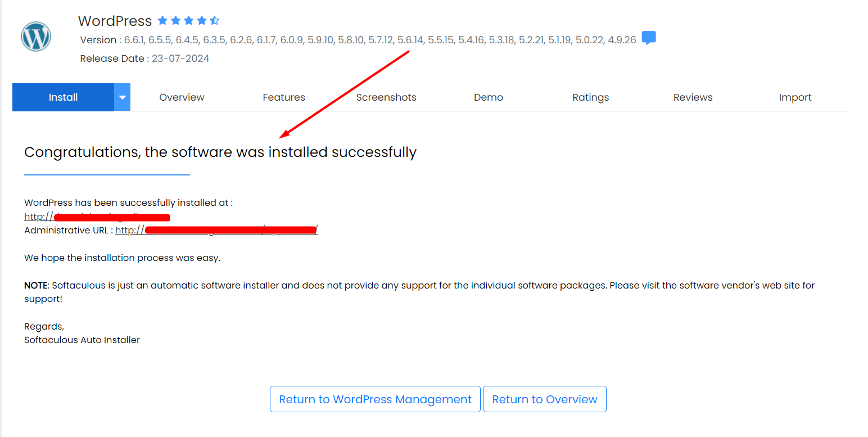Select the Demo tab

coord(488,97)
